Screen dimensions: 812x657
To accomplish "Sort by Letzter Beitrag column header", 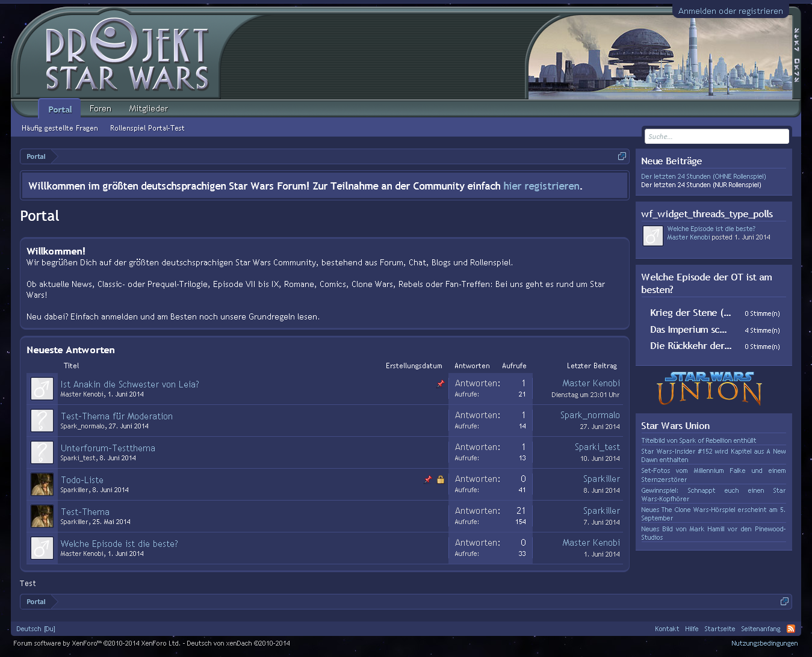I will click(x=592, y=366).
